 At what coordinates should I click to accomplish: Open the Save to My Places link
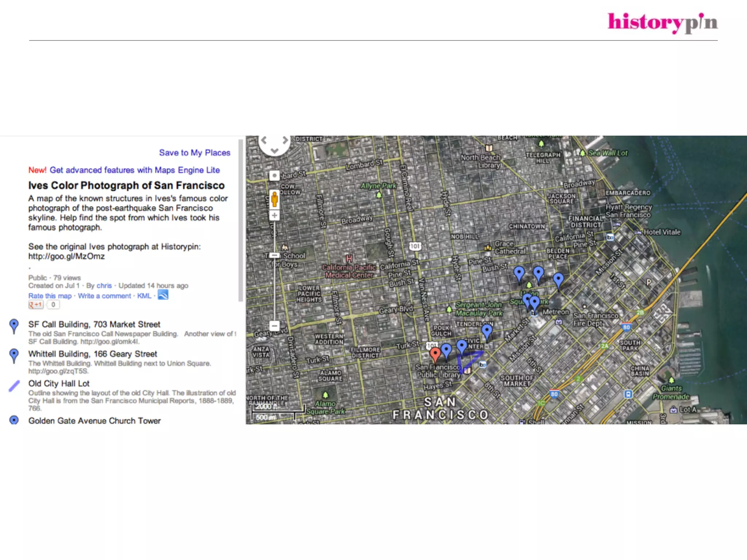click(194, 153)
